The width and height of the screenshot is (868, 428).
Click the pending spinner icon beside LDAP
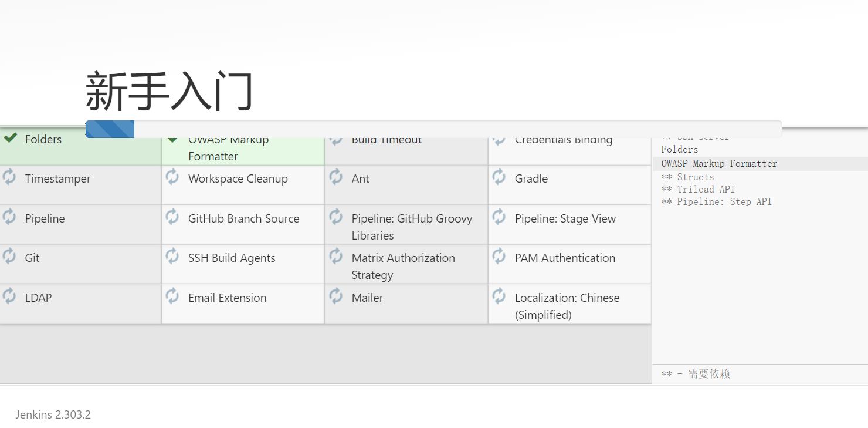pyautogui.click(x=9, y=296)
